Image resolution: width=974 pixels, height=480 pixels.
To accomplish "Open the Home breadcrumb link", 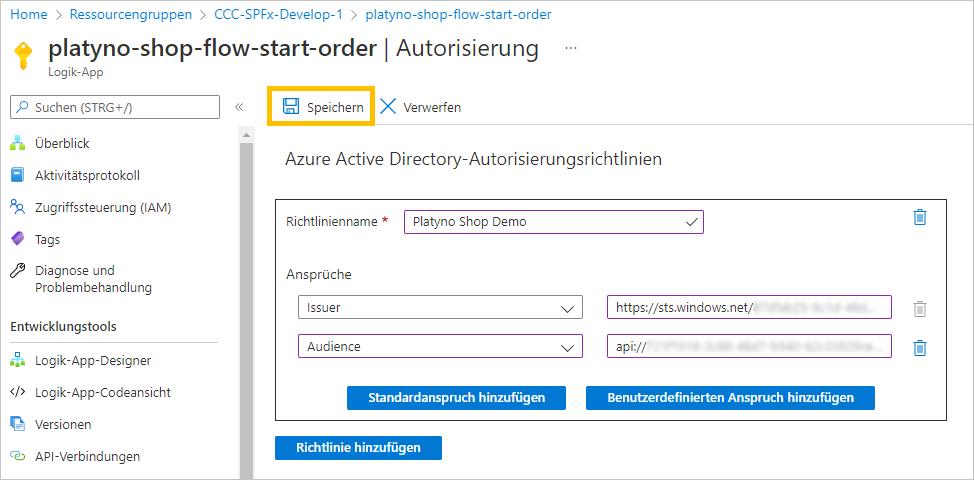I will coord(29,14).
